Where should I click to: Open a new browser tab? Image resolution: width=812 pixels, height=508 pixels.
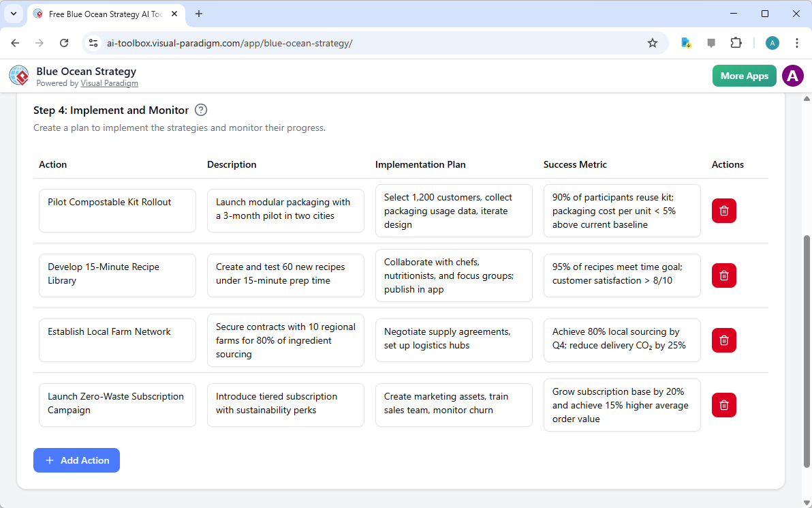pyautogui.click(x=198, y=14)
